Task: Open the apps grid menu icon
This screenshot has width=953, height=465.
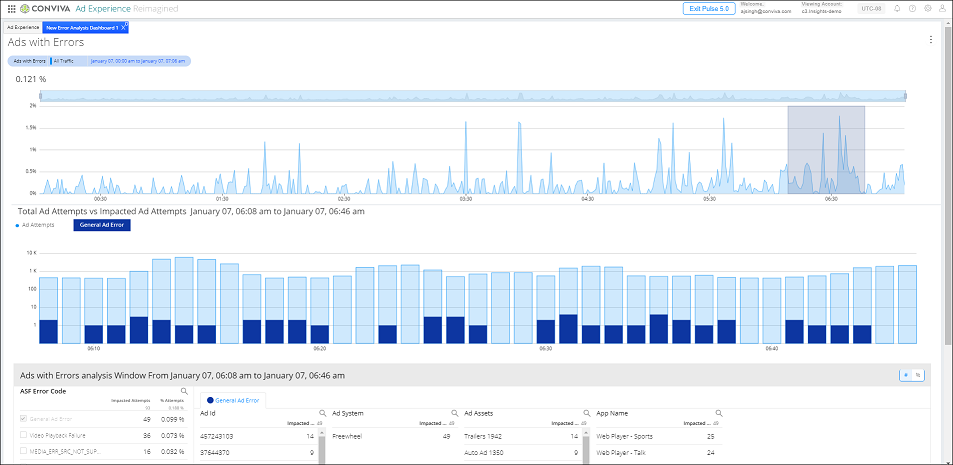Action: pyautogui.click(x=11, y=8)
